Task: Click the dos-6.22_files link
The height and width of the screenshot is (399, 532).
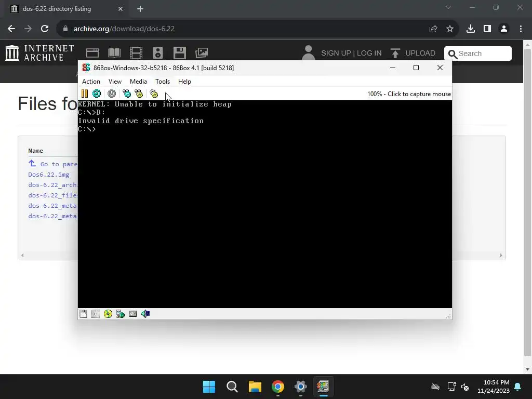Action: [53, 195]
